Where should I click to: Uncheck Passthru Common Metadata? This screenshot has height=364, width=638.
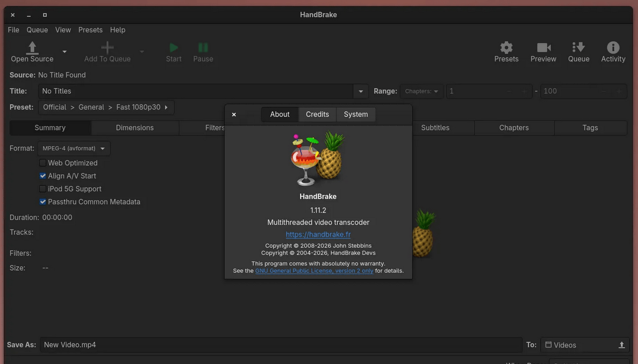pos(42,202)
